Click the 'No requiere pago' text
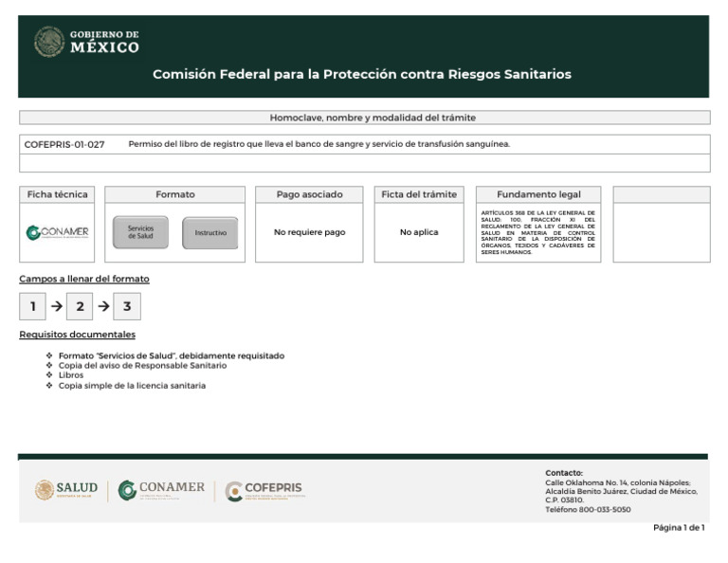Screen dimensions: 728x563 pyautogui.click(x=310, y=232)
